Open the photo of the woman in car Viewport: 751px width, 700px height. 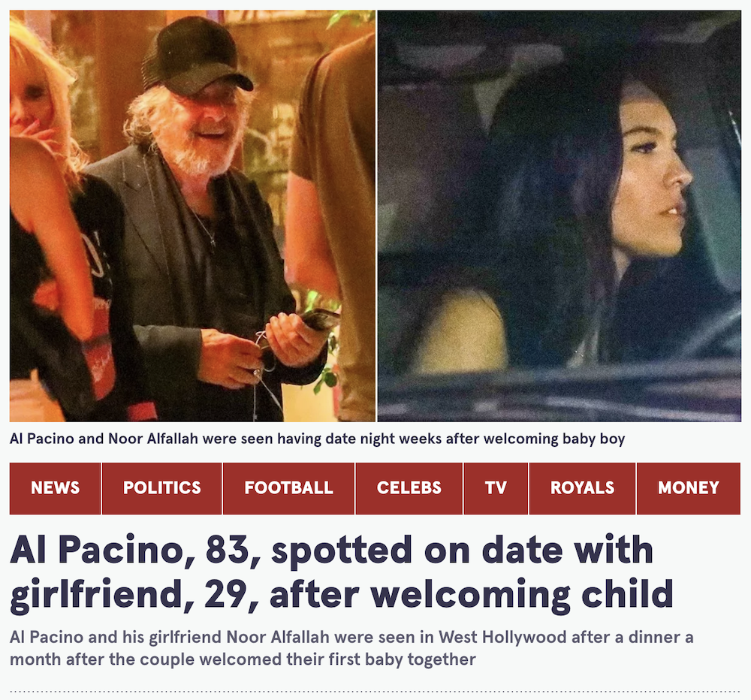(559, 216)
